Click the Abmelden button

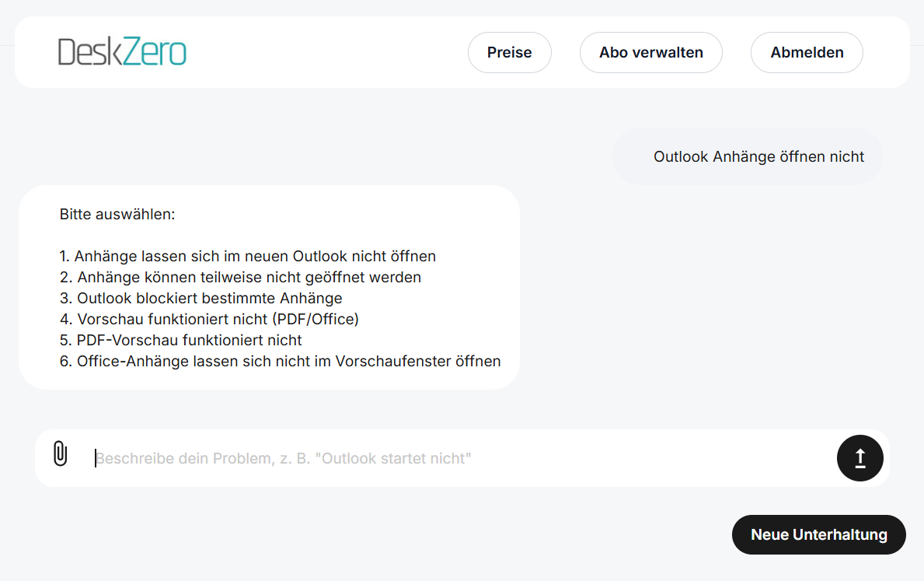point(807,53)
